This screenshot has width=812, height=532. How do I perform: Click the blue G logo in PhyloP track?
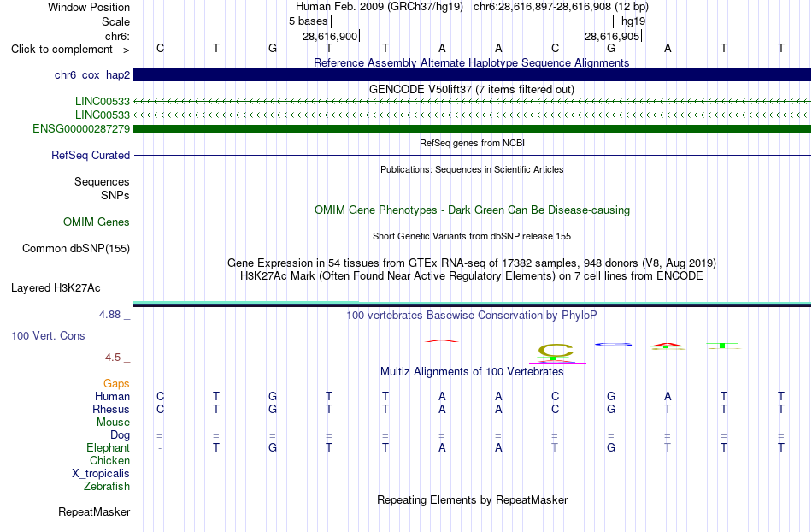[x=613, y=344]
